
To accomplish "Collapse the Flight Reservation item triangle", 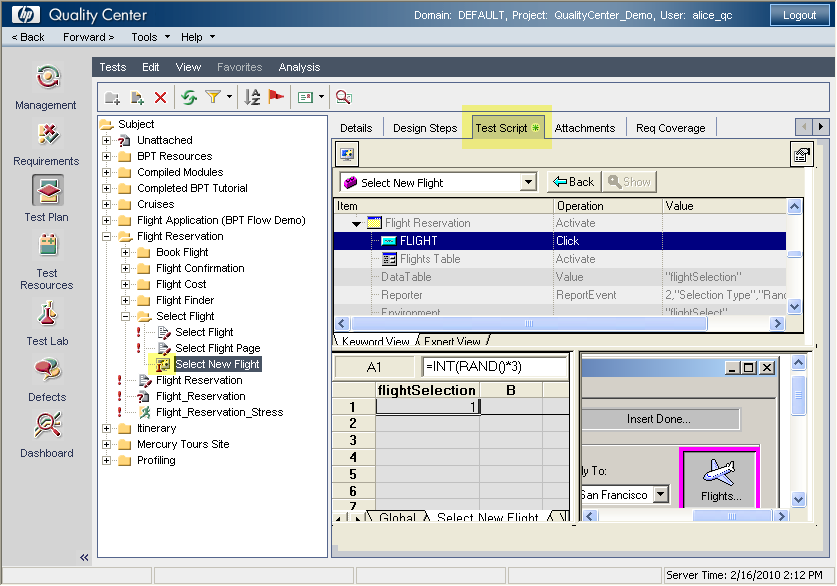I will pos(356,224).
